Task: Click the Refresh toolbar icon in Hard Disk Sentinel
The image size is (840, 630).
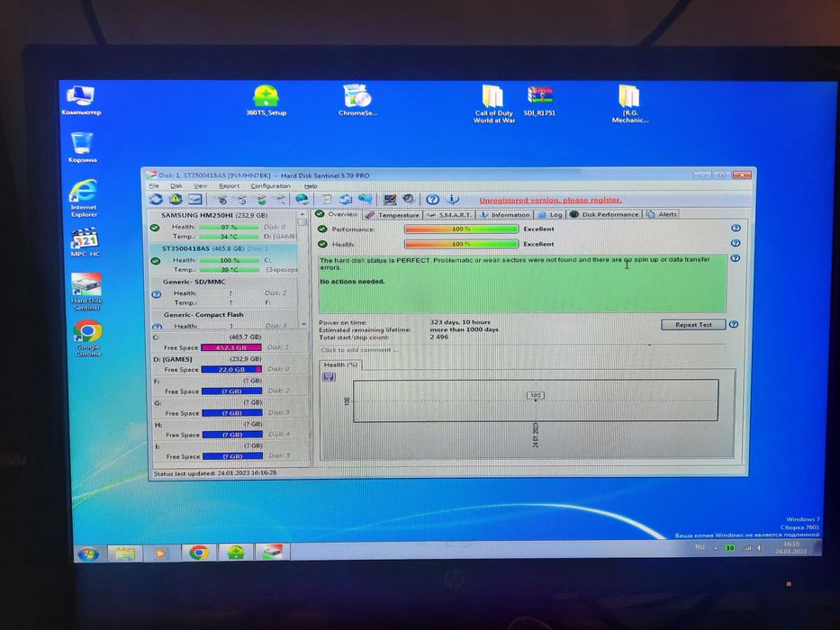Action: (x=156, y=199)
